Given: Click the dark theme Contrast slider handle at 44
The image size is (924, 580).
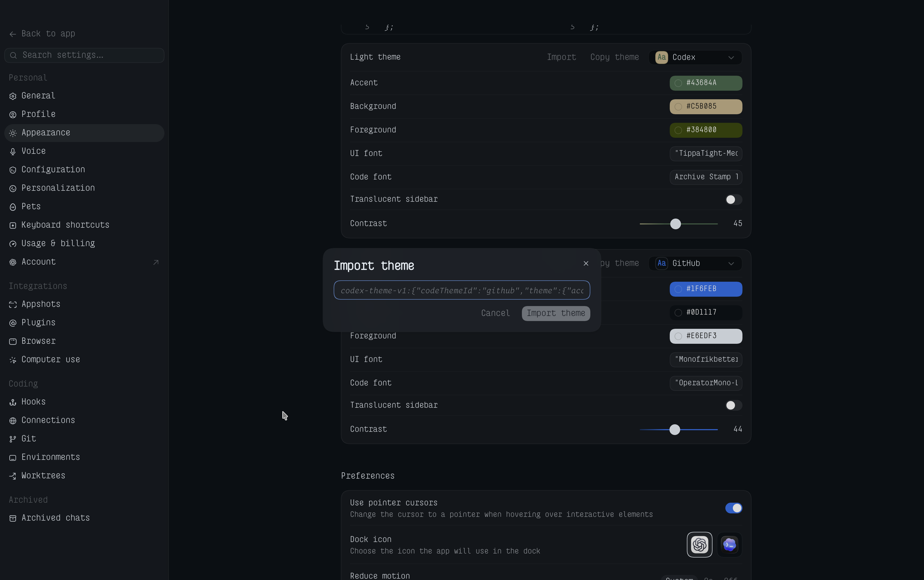Looking at the screenshot, I should (x=675, y=429).
